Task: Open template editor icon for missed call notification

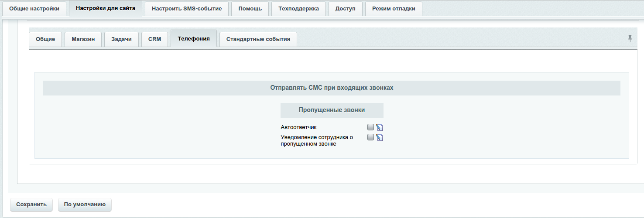Action: coord(379,138)
